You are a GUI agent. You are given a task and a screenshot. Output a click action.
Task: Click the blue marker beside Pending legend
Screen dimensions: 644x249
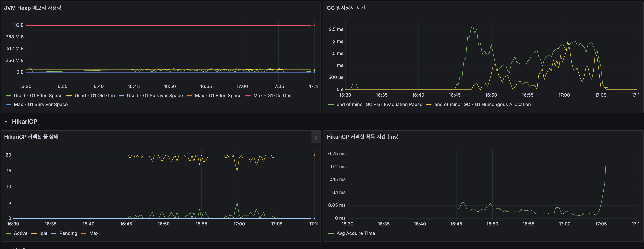(x=54, y=233)
